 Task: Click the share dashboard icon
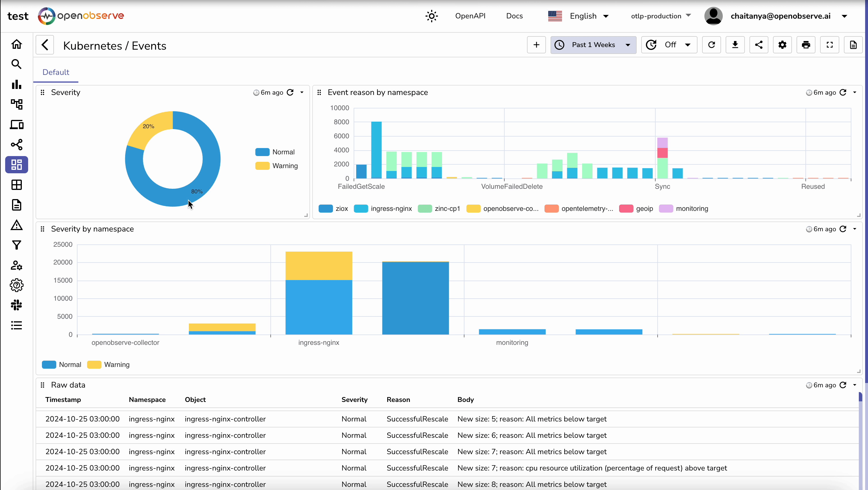(x=758, y=44)
